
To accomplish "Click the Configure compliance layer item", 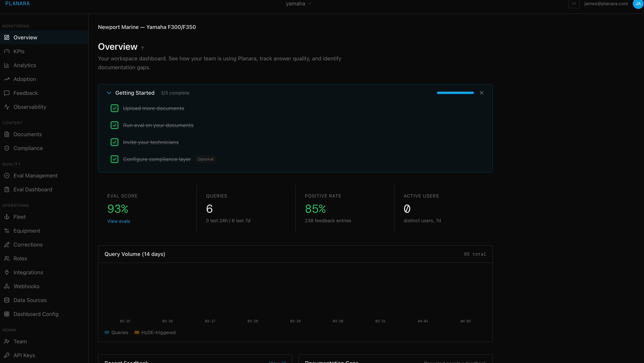I will tap(157, 159).
